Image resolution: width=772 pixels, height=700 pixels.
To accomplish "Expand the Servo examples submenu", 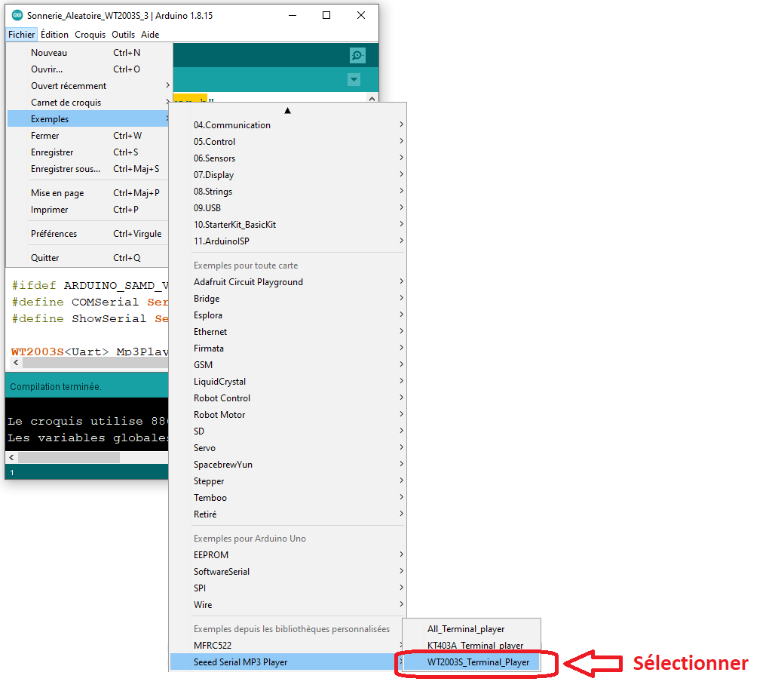I will pyautogui.click(x=299, y=448).
